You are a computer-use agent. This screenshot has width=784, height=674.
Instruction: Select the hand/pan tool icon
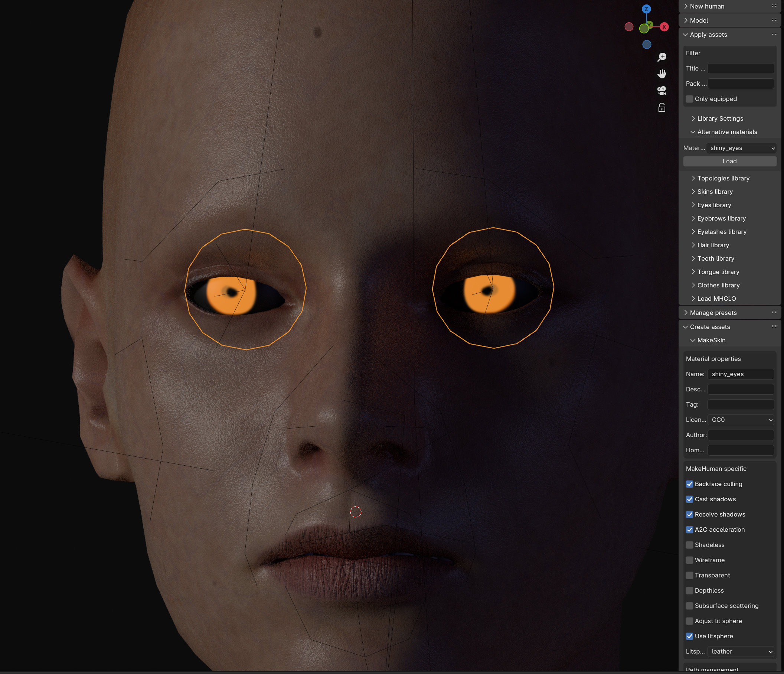coord(662,73)
